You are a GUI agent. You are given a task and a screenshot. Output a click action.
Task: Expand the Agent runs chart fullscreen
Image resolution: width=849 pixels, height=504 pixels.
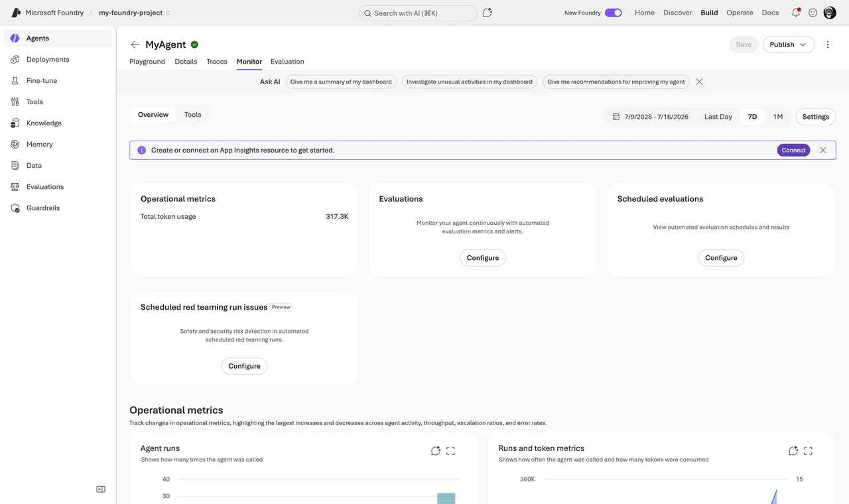click(x=450, y=451)
